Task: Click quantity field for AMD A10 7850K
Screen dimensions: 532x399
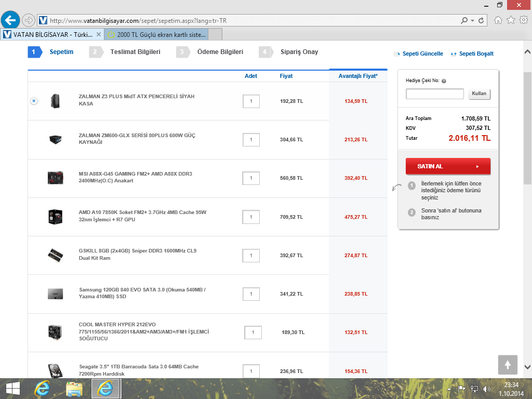Action: [251, 217]
